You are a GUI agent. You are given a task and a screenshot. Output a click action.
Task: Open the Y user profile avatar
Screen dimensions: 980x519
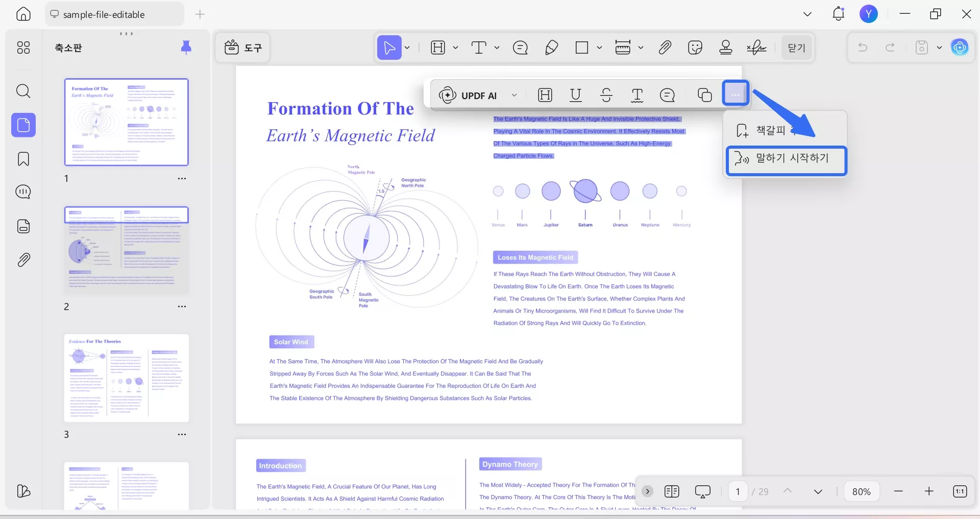(869, 14)
